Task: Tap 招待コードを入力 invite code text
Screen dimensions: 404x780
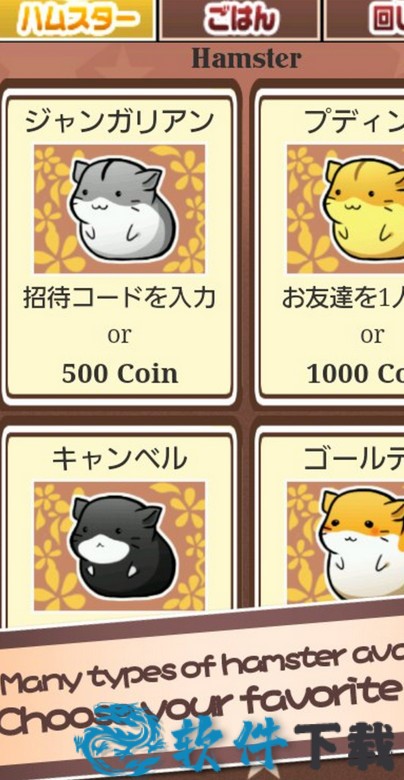Action: click(x=119, y=298)
